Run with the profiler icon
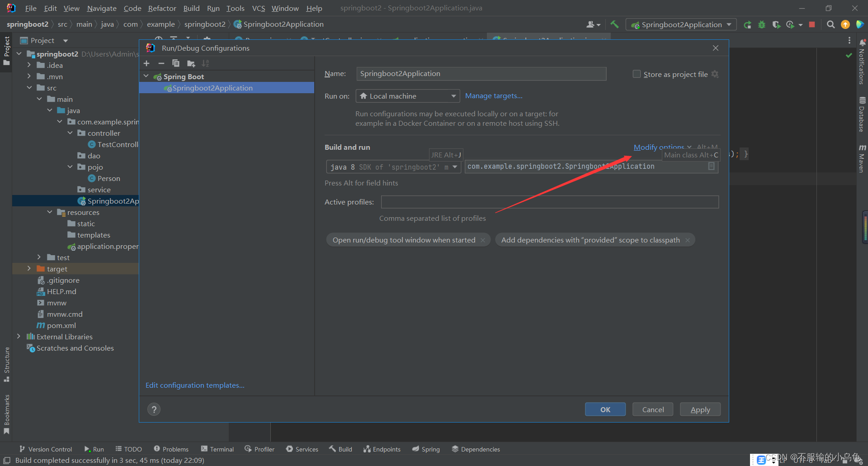Image resolution: width=868 pixels, height=466 pixels. pos(790,24)
